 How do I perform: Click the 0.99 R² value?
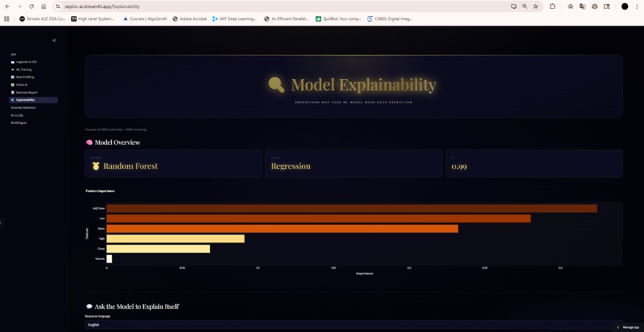(459, 166)
